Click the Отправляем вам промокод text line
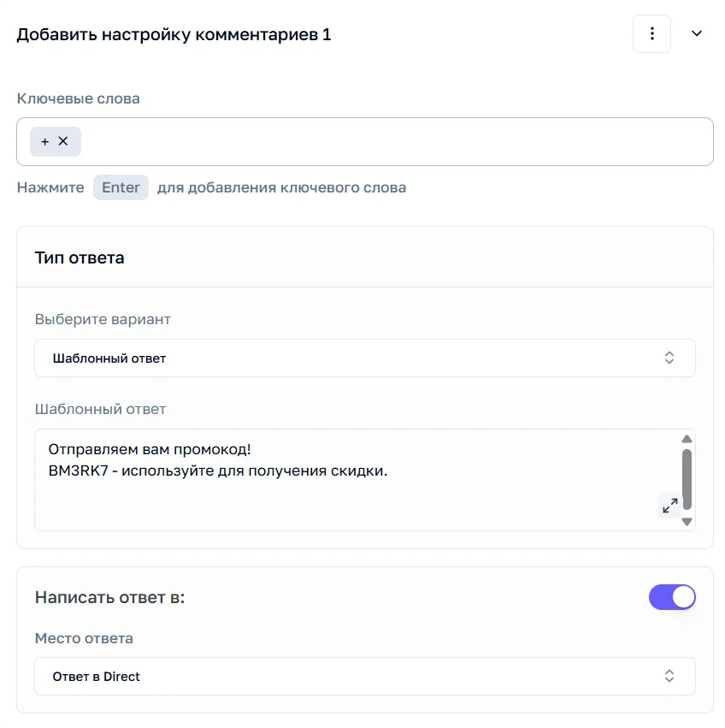This screenshot has height=728, width=725. [x=150, y=449]
